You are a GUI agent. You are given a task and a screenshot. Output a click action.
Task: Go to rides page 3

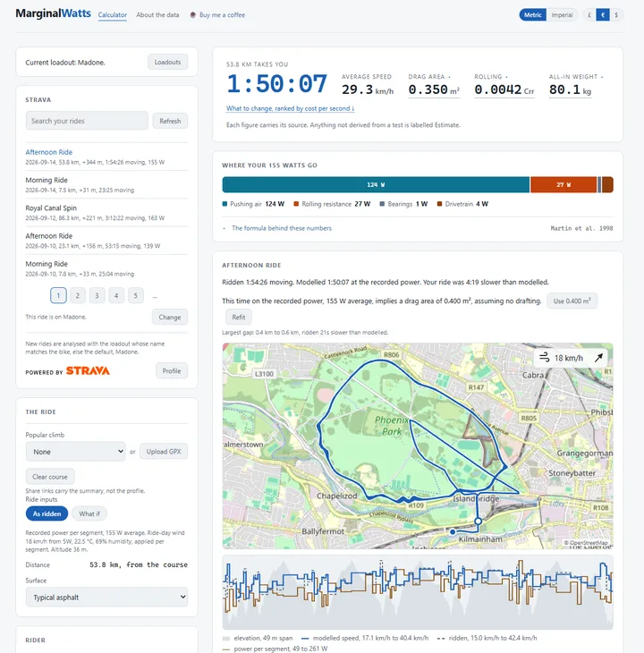(97, 295)
